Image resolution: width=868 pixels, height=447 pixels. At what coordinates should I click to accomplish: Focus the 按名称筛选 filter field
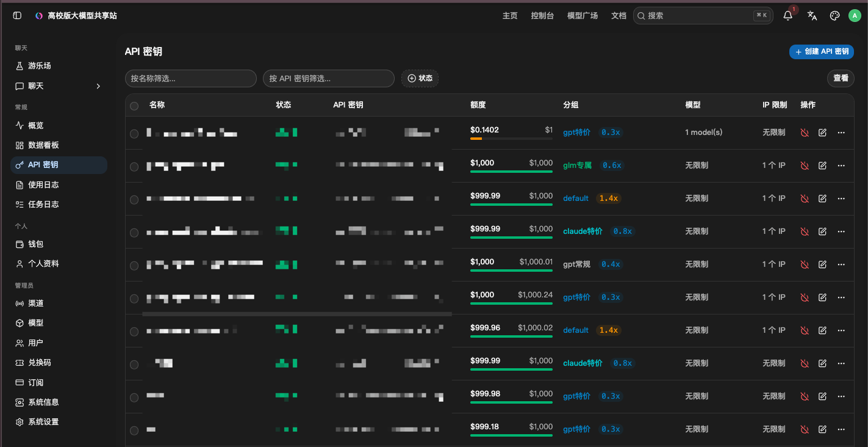click(x=191, y=78)
